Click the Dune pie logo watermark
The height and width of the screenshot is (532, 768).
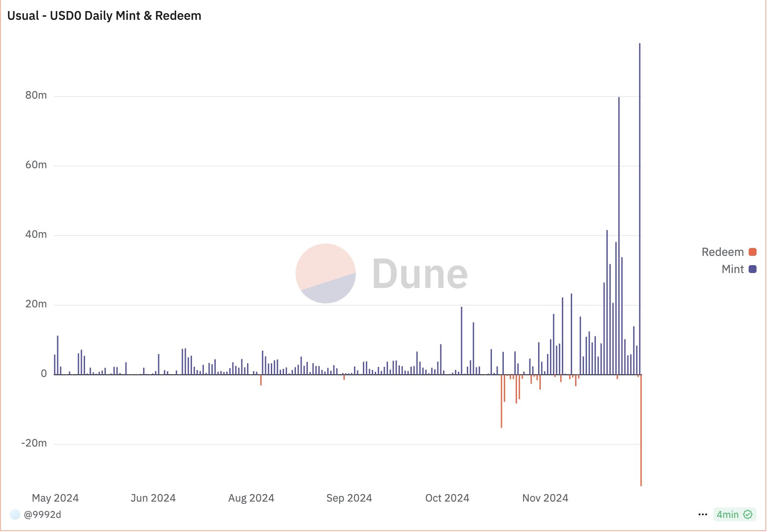click(325, 273)
